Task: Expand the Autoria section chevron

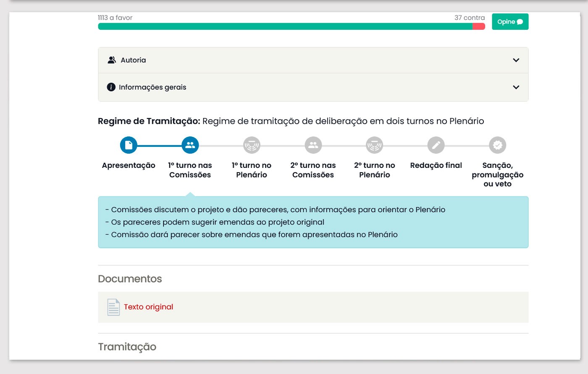Action: point(516,60)
